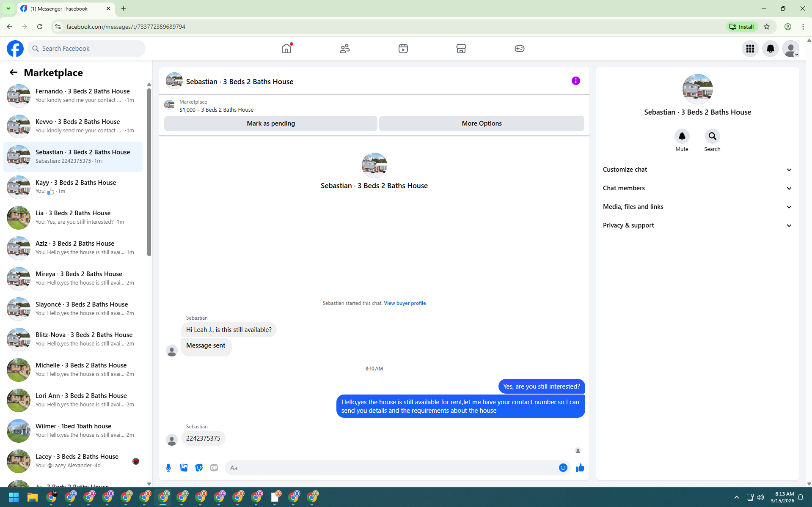Open the Chrome profile icon in toolbar
This screenshot has height=507, width=812.
point(788,27)
